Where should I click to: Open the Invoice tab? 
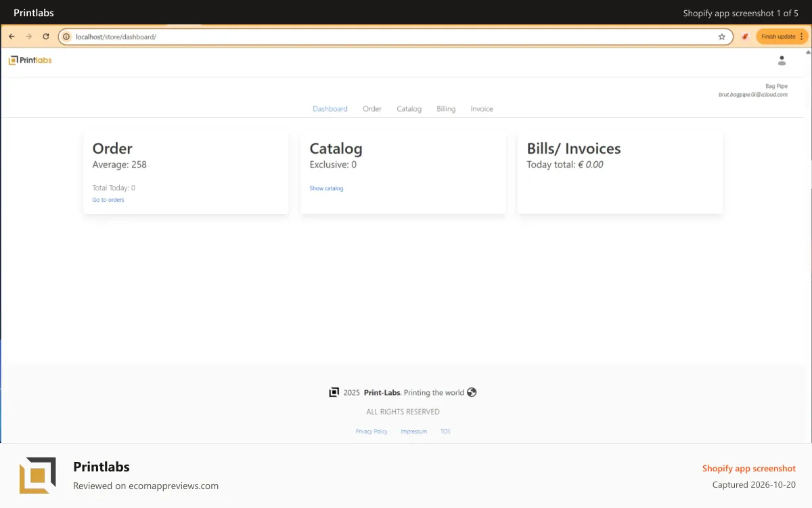coord(482,109)
